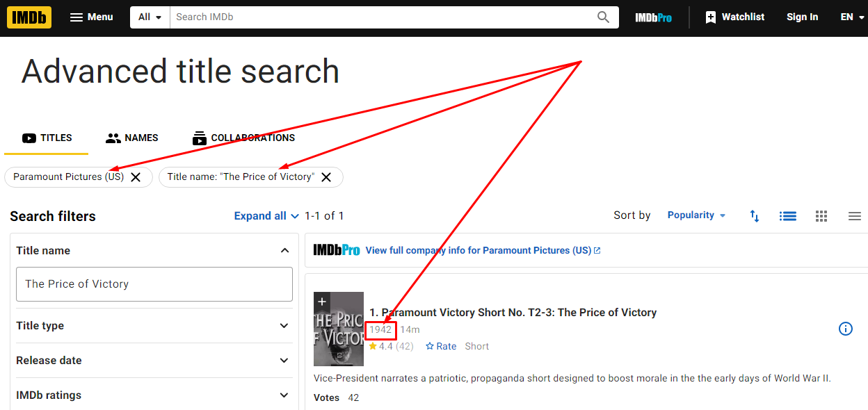Viewport: 868px width, 410px height.
Task: Open the EN language dropdown
Action: tap(852, 17)
